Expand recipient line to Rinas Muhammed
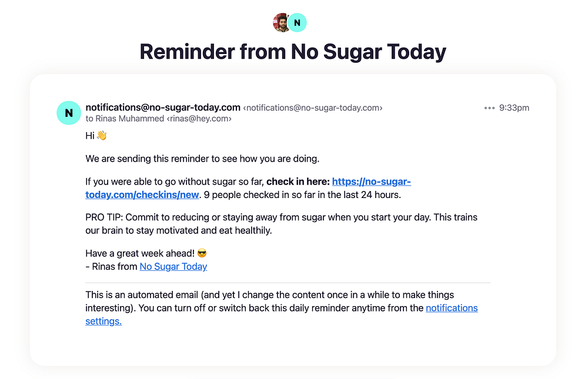 click(159, 119)
